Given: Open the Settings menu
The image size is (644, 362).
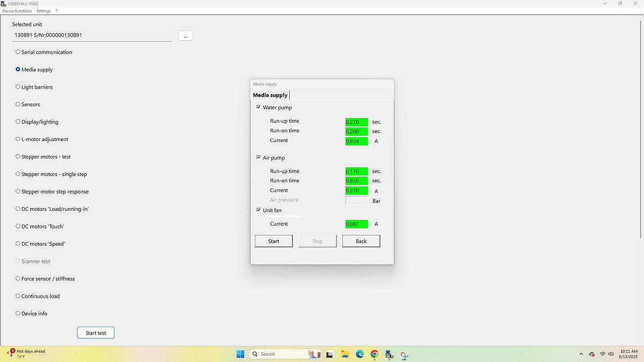Looking at the screenshot, I should coord(43,11).
